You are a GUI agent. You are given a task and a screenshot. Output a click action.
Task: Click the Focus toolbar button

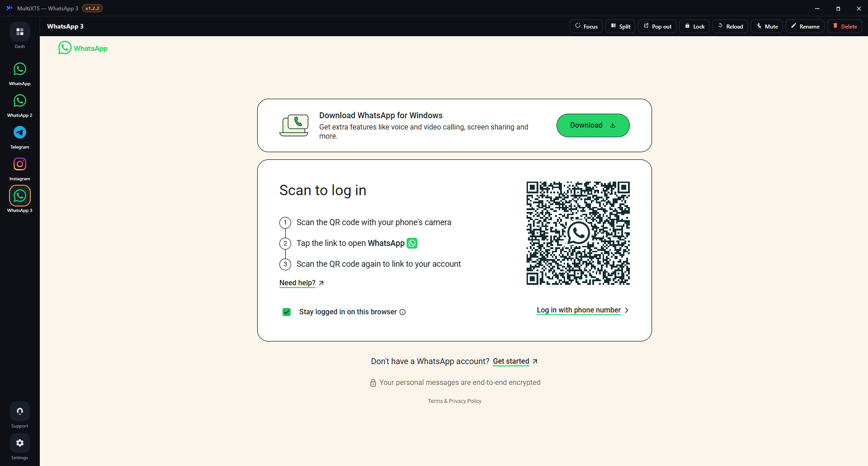click(586, 26)
